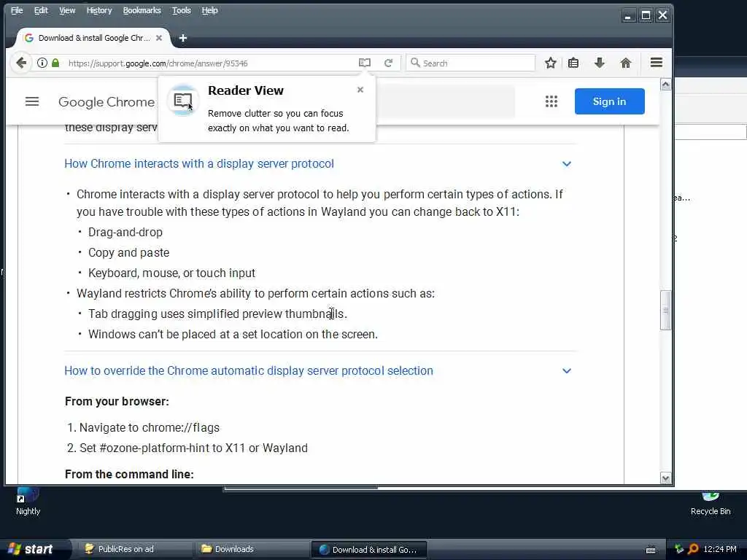Open the Google Chrome help navigation menu
Screen dimensions: 747x560
point(32,101)
